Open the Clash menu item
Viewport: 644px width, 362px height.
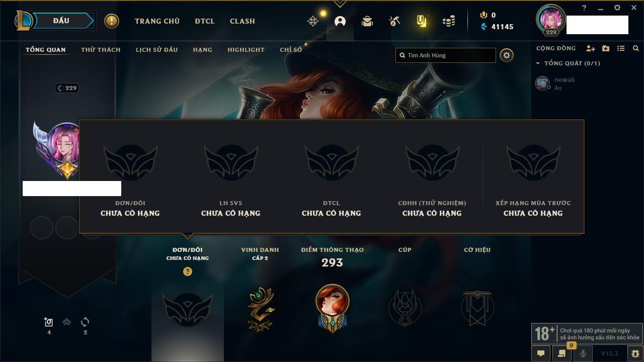point(243,21)
